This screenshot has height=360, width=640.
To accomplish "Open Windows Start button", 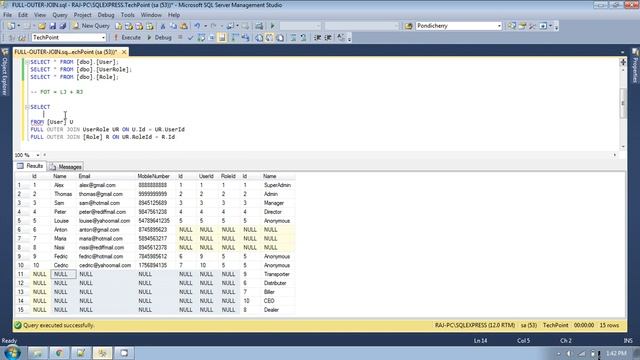I will pos(12,352).
